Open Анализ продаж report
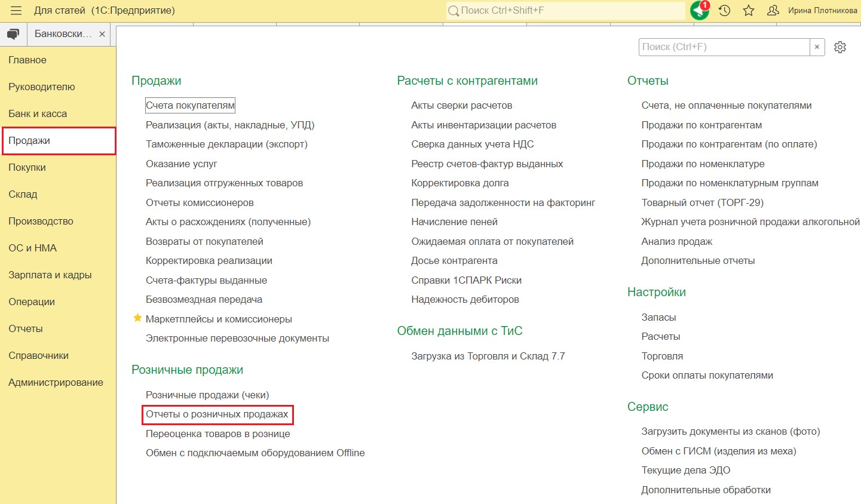 click(677, 241)
